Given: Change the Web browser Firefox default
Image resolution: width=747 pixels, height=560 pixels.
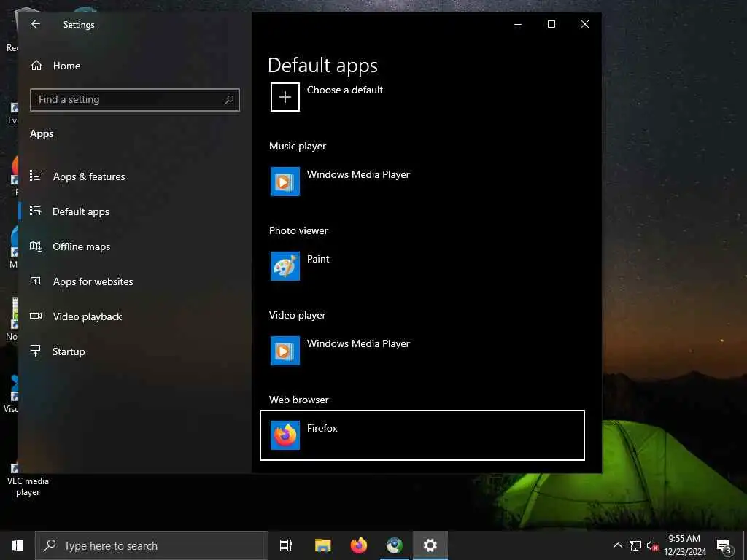Looking at the screenshot, I should (x=422, y=435).
